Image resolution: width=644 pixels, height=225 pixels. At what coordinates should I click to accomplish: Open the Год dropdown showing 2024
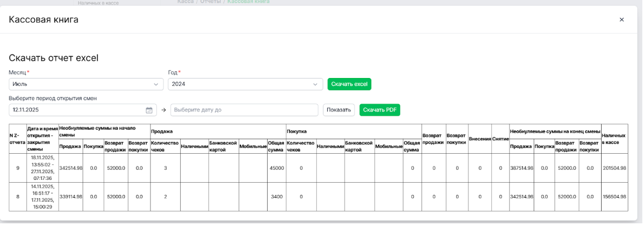[245, 84]
